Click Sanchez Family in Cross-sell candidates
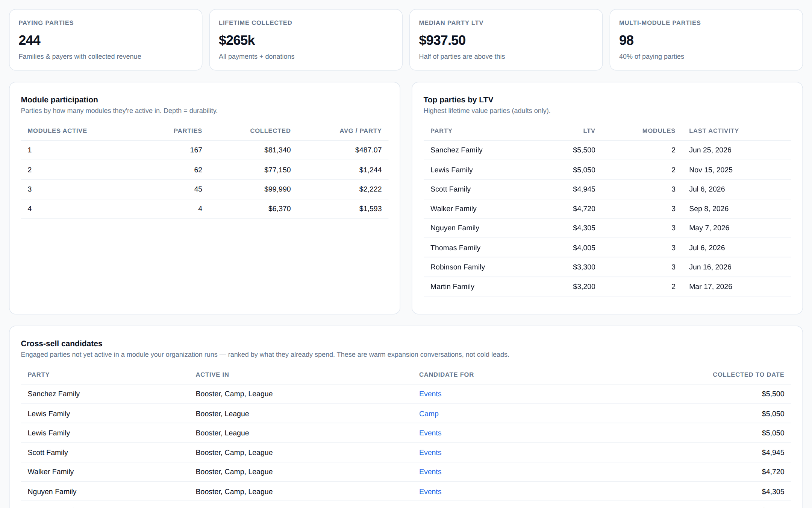This screenshot has width=812, height=508. (54, 394)
